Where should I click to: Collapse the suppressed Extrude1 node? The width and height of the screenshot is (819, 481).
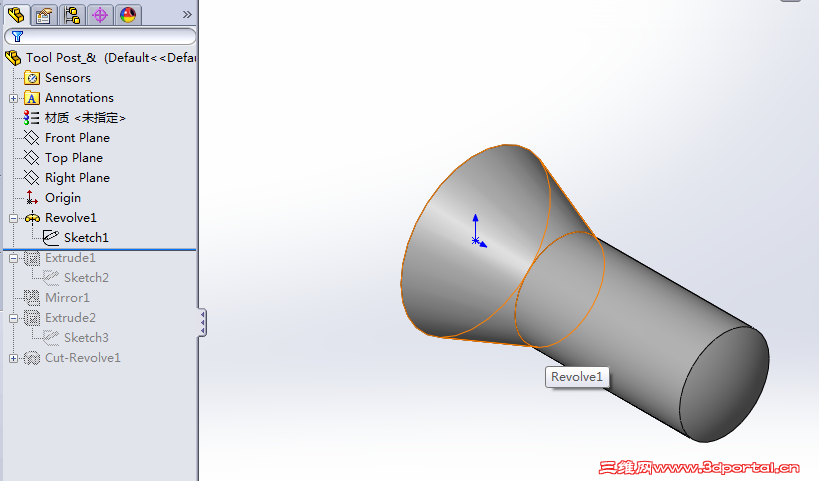[14, 258]
